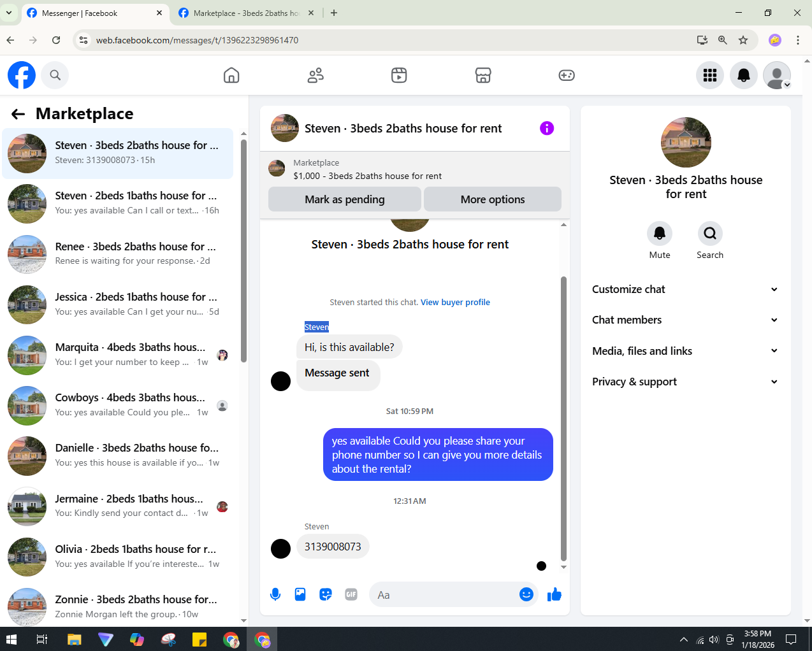
Task: Open View buyer profile link
Action: pos(455,303)
